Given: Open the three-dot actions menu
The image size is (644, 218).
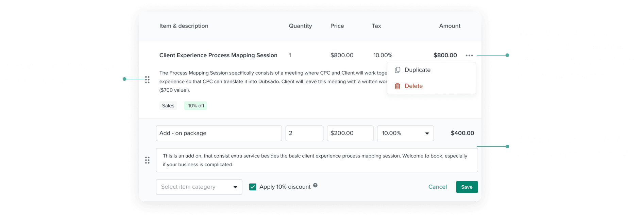Looking at the screenshot, I should [470, 55].
